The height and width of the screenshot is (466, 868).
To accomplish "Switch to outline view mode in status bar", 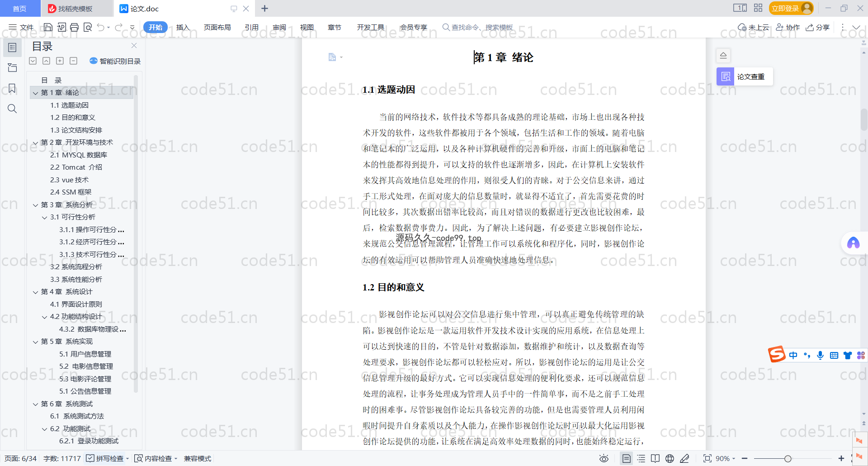I will pos(641,458).
